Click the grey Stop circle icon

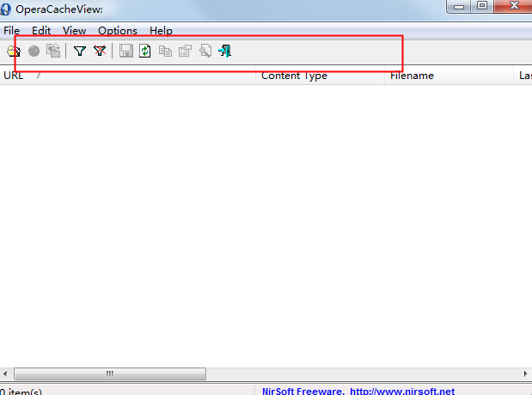coord(34,52)
